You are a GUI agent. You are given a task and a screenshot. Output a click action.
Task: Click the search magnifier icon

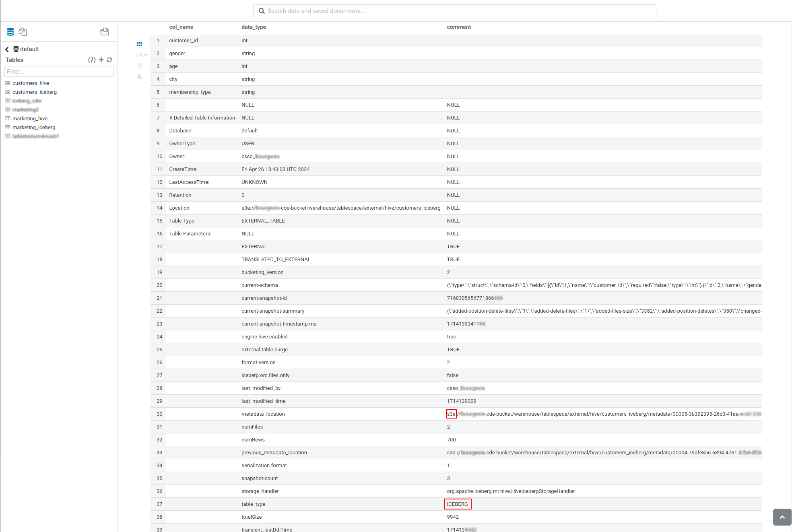pyautogui.click(x=262, y=11)
